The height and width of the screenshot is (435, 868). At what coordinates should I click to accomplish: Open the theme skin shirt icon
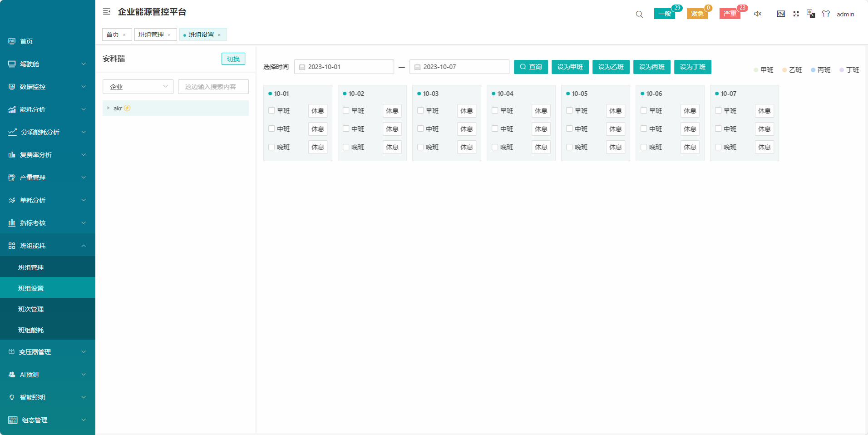coord(826,14)
